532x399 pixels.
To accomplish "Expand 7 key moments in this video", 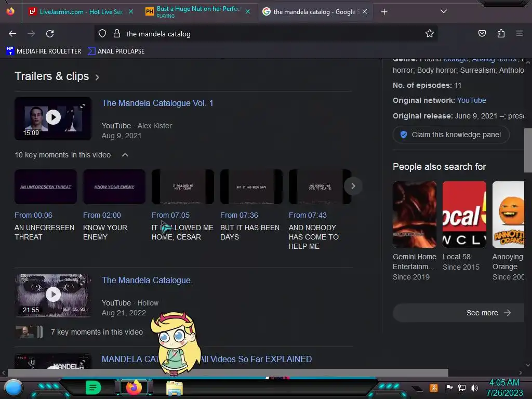I will tap(97, 332).
